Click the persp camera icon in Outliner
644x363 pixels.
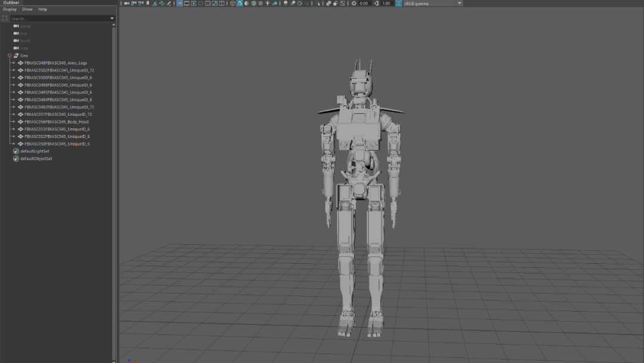(16, 26)
